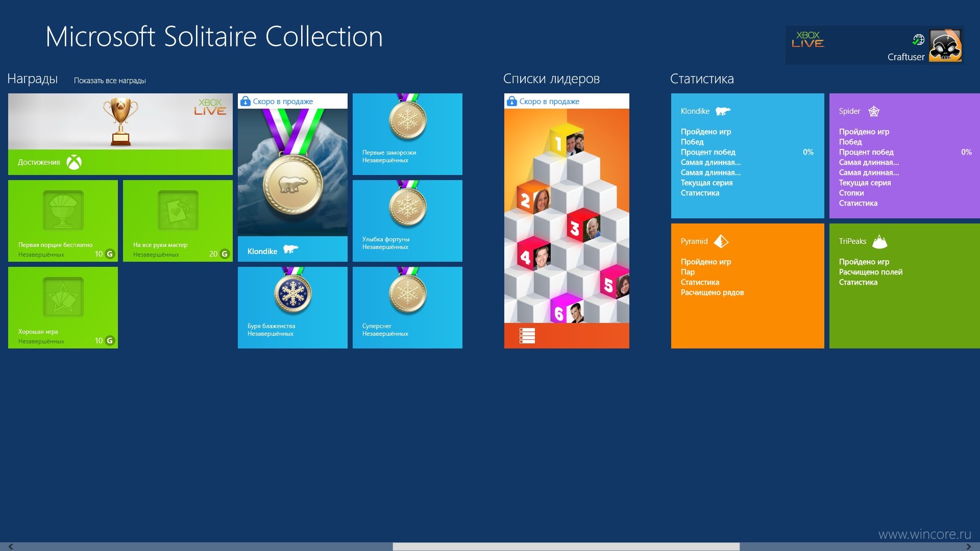
Task: Click gamerscore G icon on Хорошая игра
Action: (x=110, y=341)
